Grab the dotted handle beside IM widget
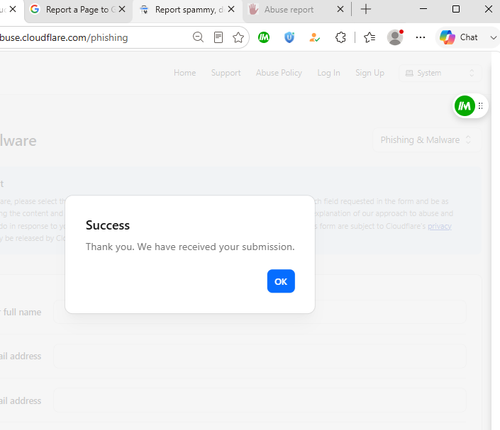The image size is (500, 430). tap(481, 106)
